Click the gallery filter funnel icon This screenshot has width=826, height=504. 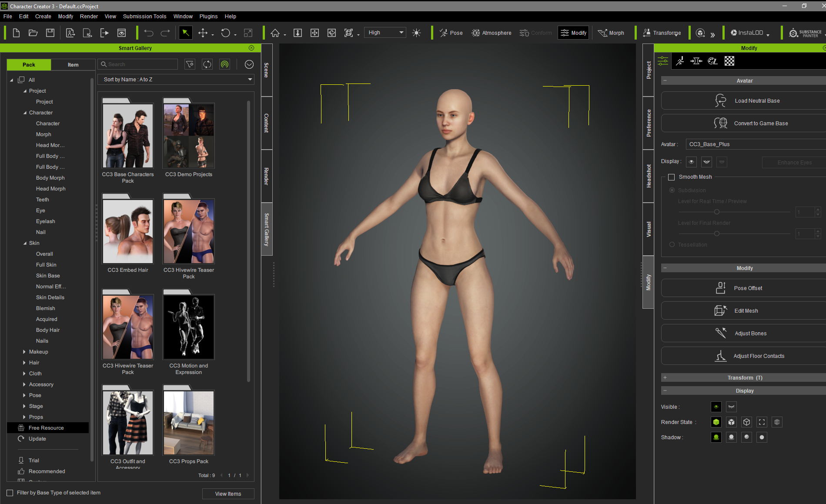[x=190, y=64]
